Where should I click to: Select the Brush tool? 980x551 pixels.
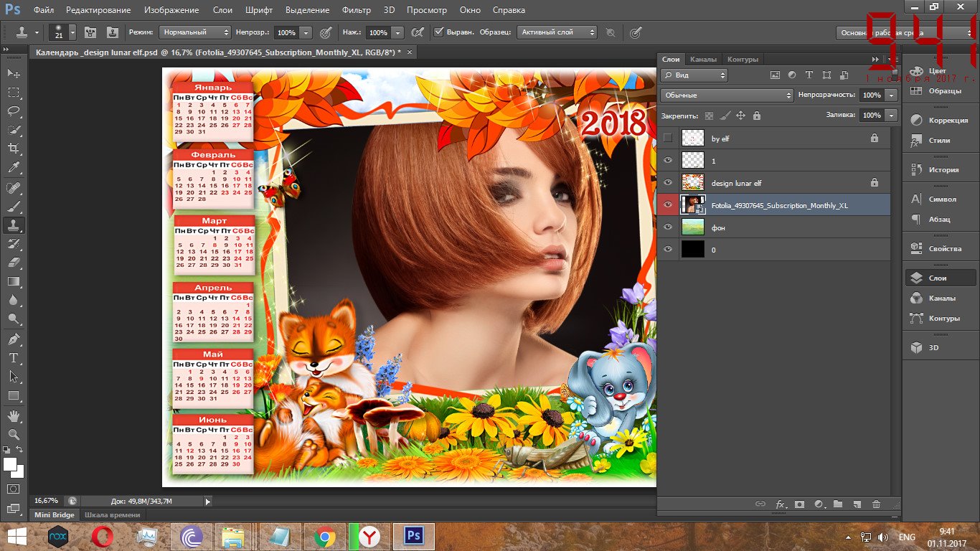click(14, 207)
